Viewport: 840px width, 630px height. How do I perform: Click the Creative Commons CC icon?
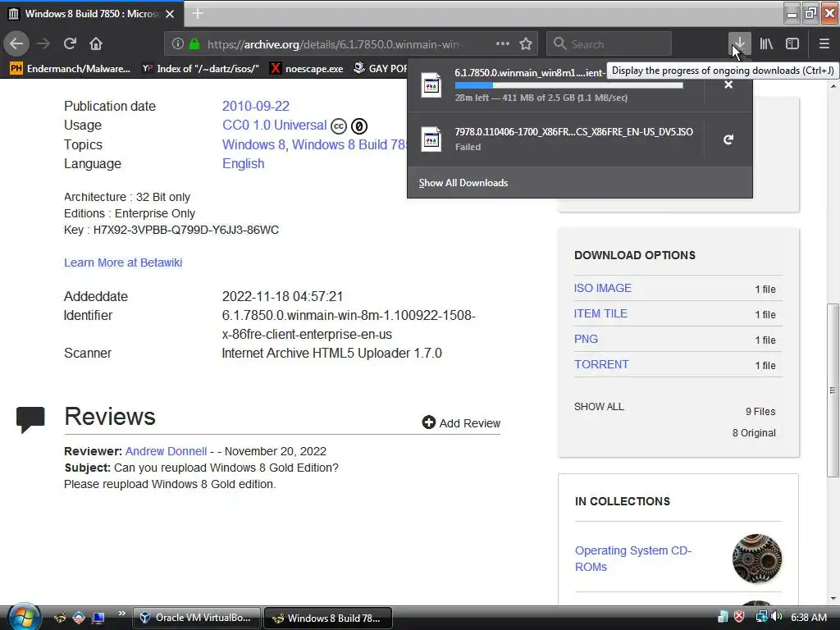tap(339, 126)
